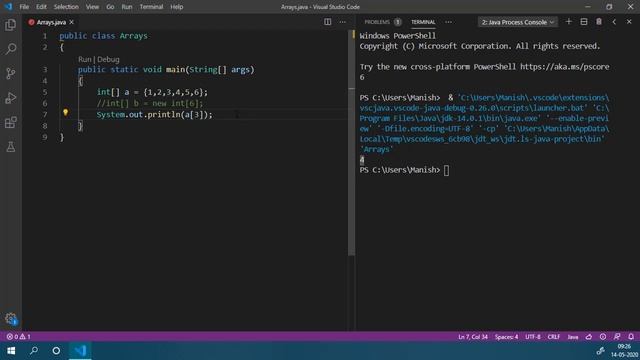Click the terminal prompt input area
The image size is (640, 360).
(x=446, y=170)
